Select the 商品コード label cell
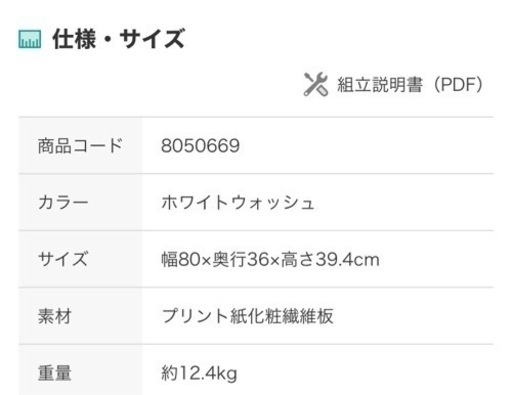The width and height of the screenshot is (512, 395). pyautogui.click(x=80, y=146)
